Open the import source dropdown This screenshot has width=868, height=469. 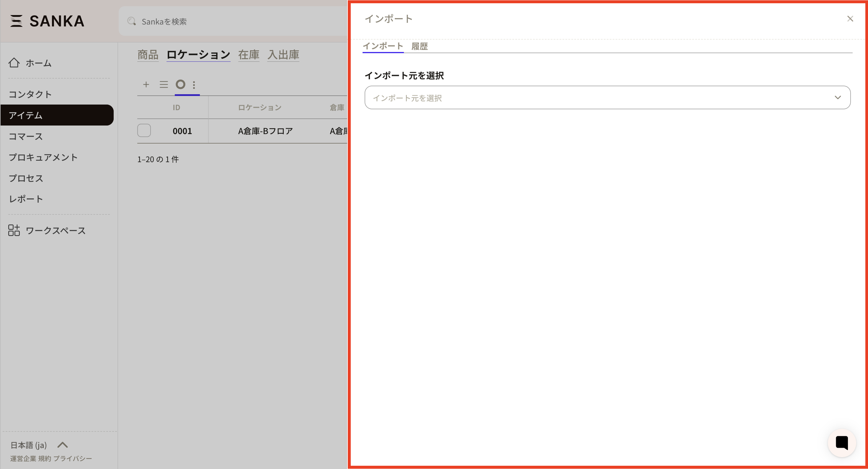[x=600, y=98]
